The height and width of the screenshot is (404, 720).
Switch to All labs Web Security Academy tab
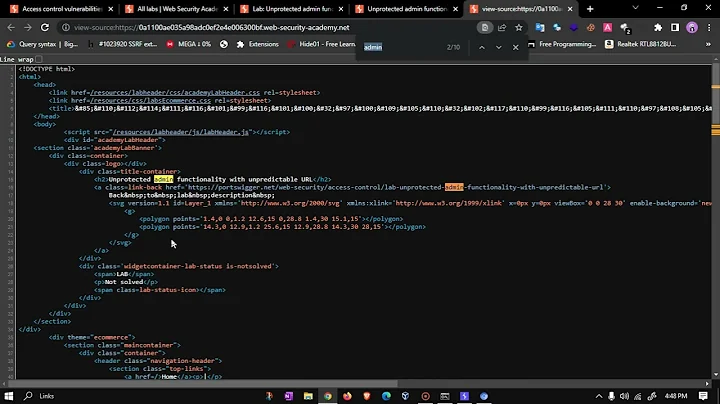point(177,9)
